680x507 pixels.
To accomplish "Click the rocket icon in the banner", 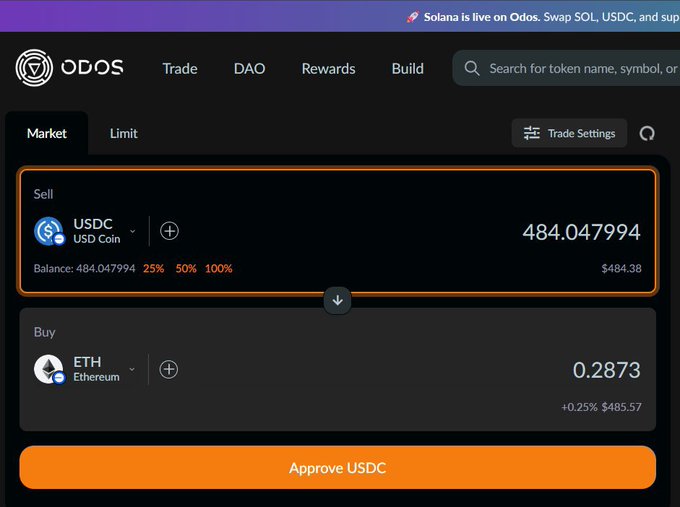I will (x=412, y=16).
